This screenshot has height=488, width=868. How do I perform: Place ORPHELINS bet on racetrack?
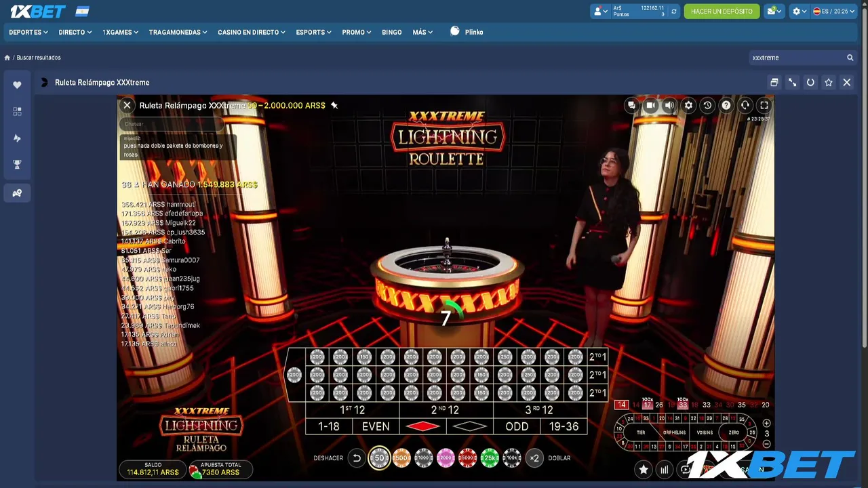click(x=674, y=432)
